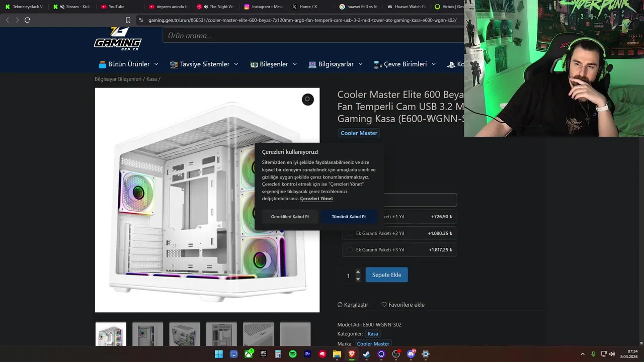The height and width of the screenshot is (362, 644).
Task: Switch to The Night W tab
Action: pos(216,7)
